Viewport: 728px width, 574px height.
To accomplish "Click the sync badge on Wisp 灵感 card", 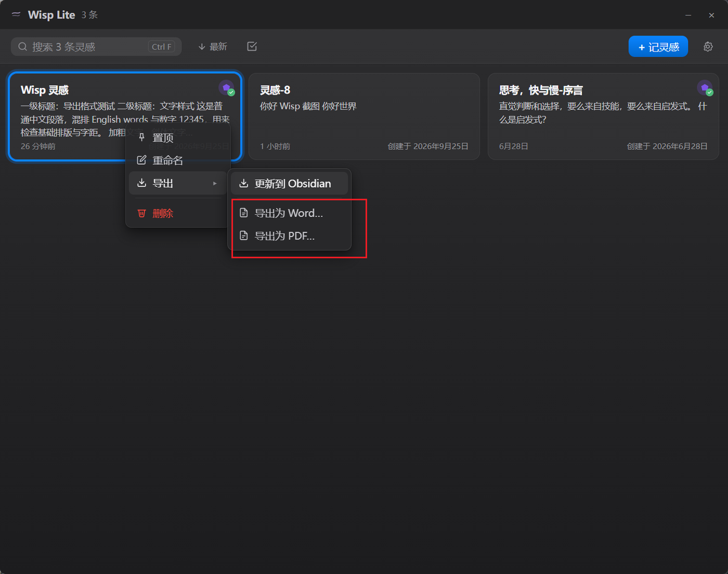I will 227,88.
